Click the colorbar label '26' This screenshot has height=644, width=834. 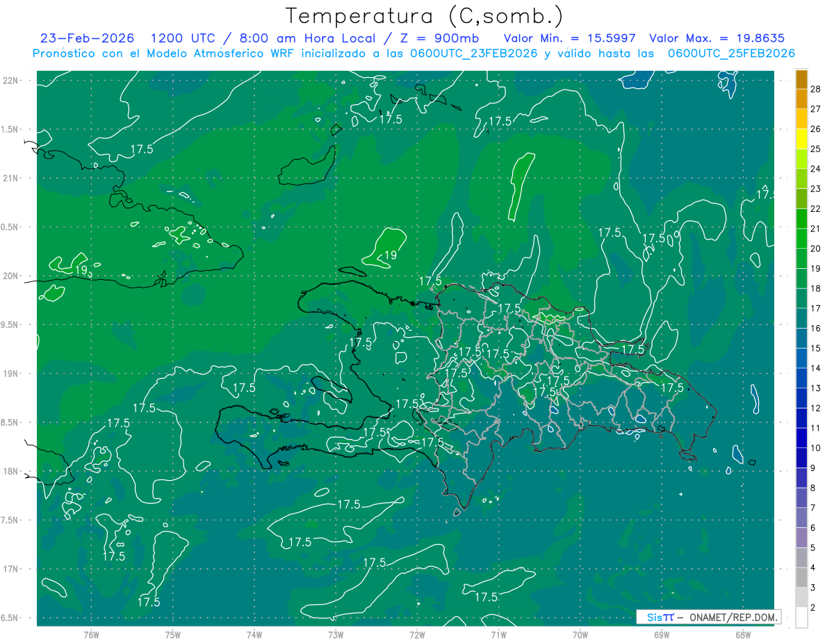[815, 129]
